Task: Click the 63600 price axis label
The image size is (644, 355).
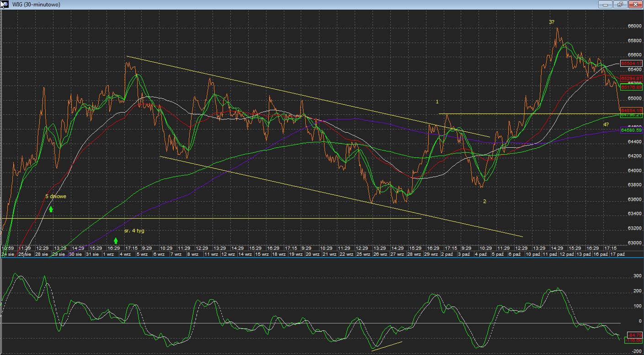Action: [634, 199]
